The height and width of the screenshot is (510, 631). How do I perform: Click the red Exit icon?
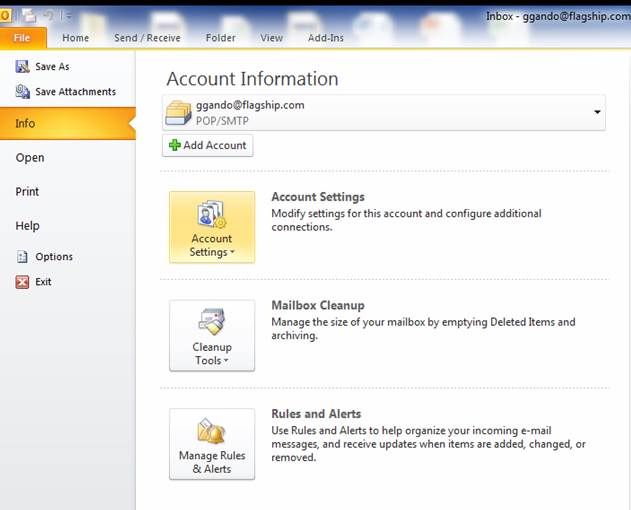pyautogui.click(x=22, y=282)
